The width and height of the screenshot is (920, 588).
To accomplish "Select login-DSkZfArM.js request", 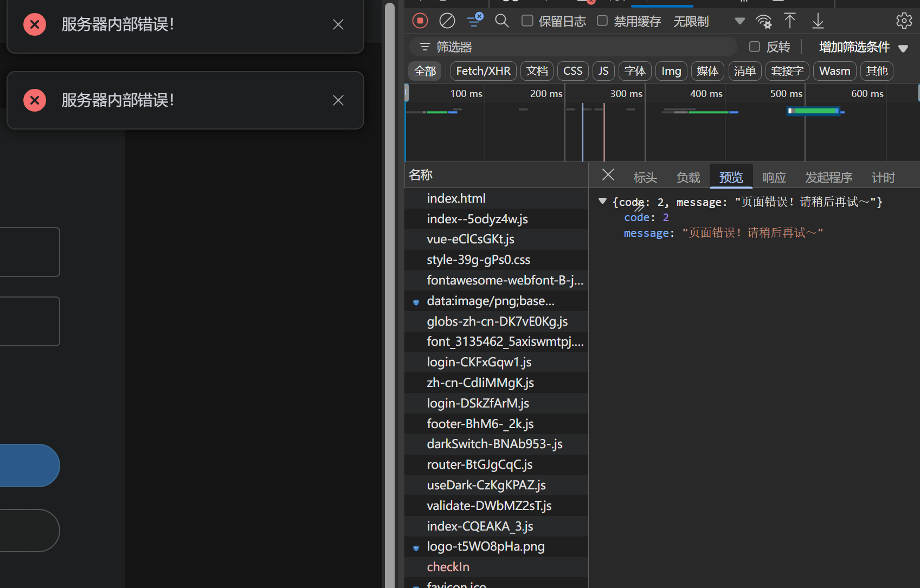I will click(x=497, y=403).
